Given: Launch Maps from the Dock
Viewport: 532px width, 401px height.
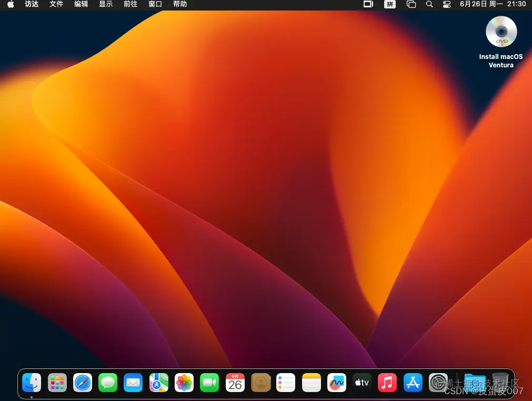Looking at the screenshot, I should coord(158,383).
